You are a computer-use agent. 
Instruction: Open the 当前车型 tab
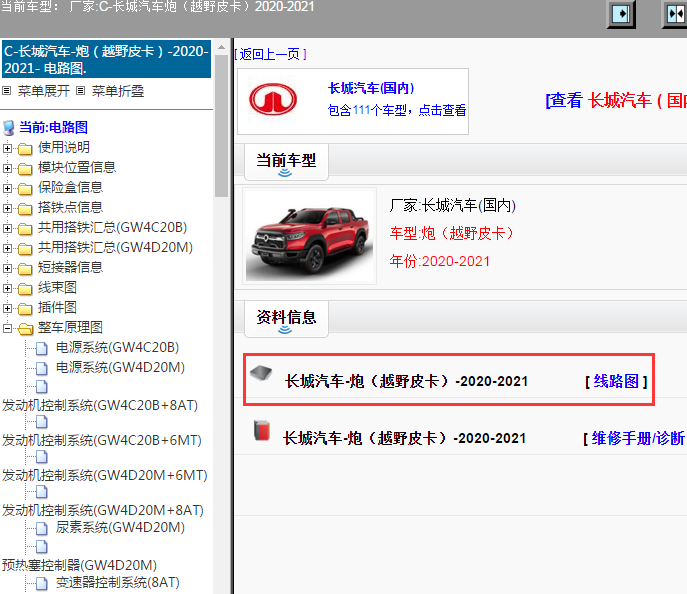coord(286,162)
